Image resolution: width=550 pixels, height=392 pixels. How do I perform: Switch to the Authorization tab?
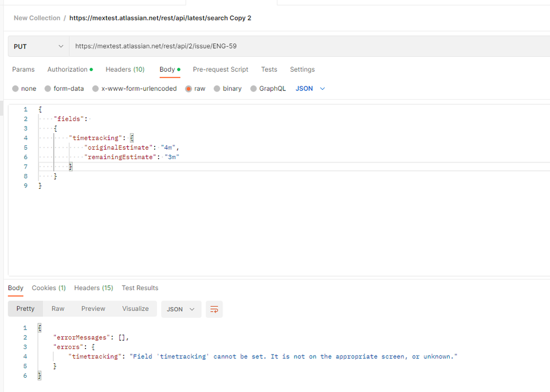click(67, 69)
